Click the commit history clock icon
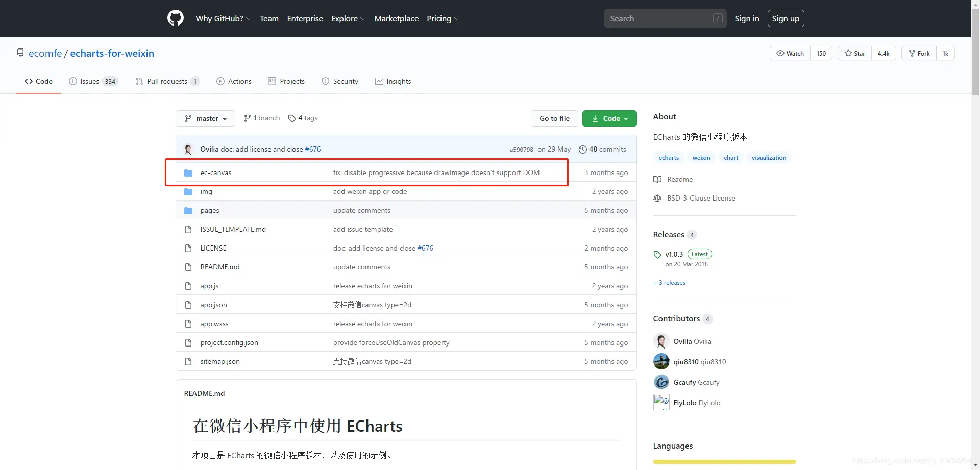The width and height of the screenshot is (980, 470). coord(582,150)
